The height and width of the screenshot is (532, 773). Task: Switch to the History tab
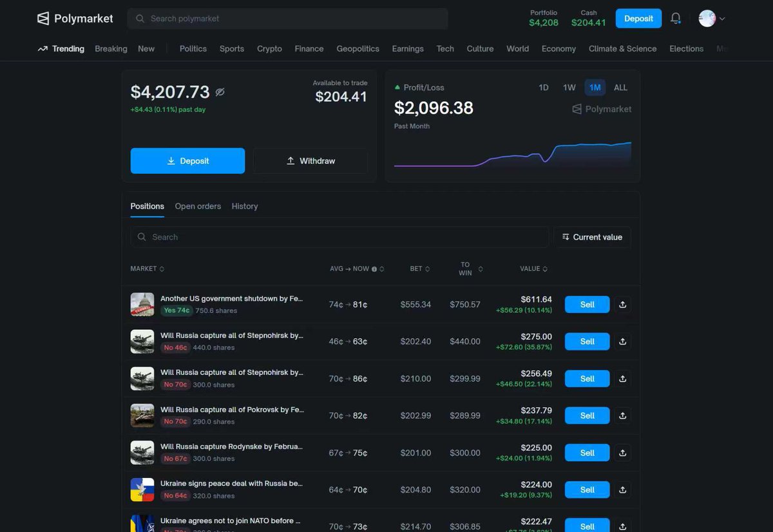tap(245, 206)
